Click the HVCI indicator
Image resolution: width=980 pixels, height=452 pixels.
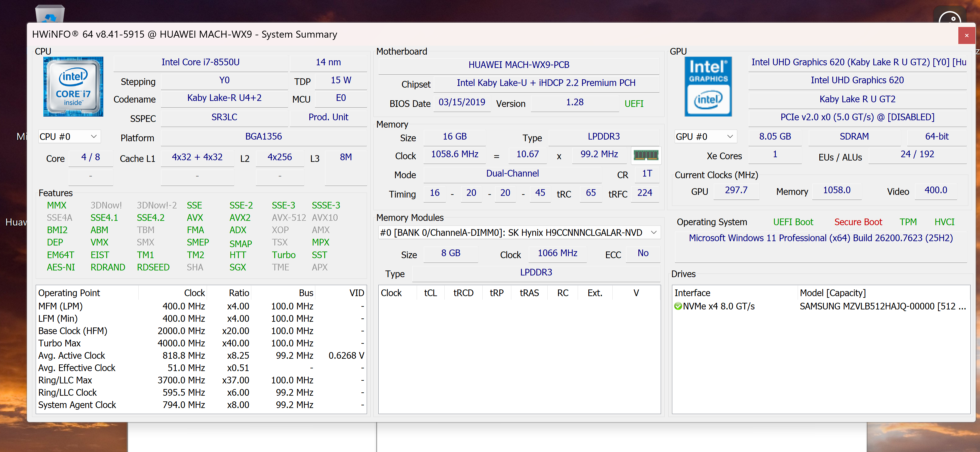(x=945, y=222)
